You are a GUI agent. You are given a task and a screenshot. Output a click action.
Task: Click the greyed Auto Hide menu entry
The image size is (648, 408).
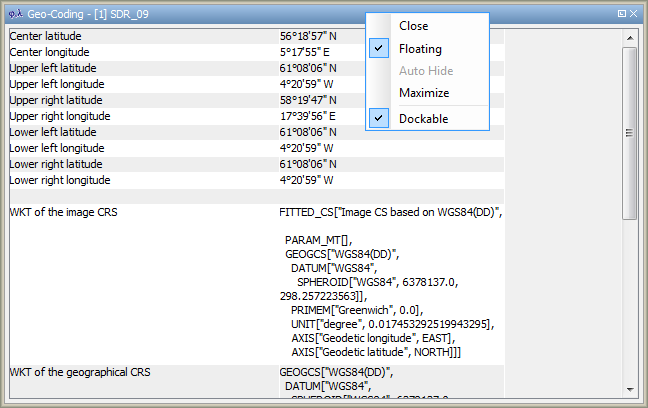tap(425, 71)
